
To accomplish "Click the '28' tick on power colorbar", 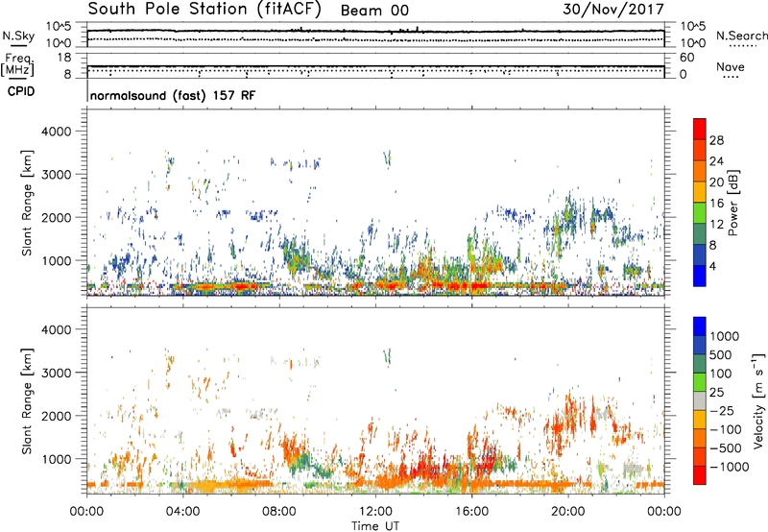I will 716,140.
